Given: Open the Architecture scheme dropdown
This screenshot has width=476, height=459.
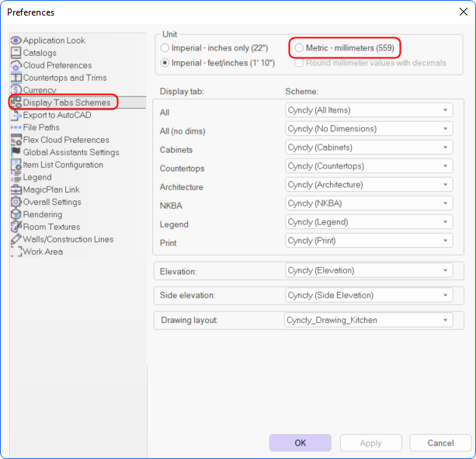Looking at the screenshot, I should click(x=369, y=185).
